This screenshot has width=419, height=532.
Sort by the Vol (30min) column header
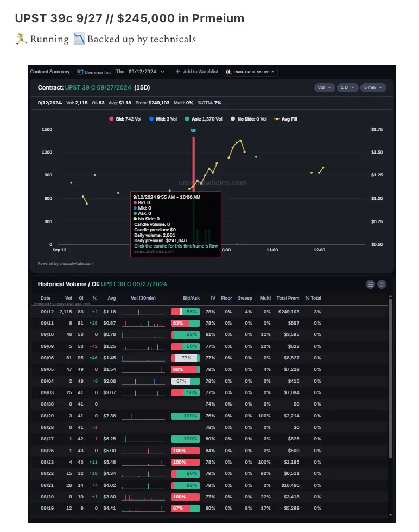point(143,298)
